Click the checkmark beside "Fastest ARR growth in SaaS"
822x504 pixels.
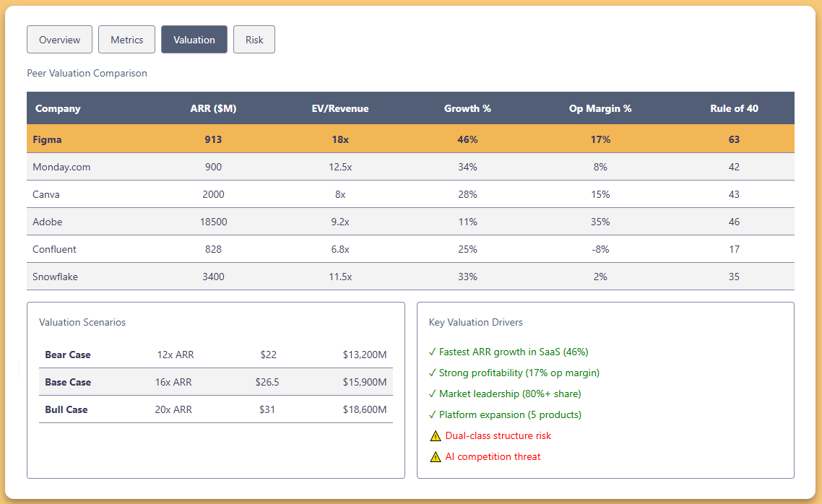(x=433, y=352)
